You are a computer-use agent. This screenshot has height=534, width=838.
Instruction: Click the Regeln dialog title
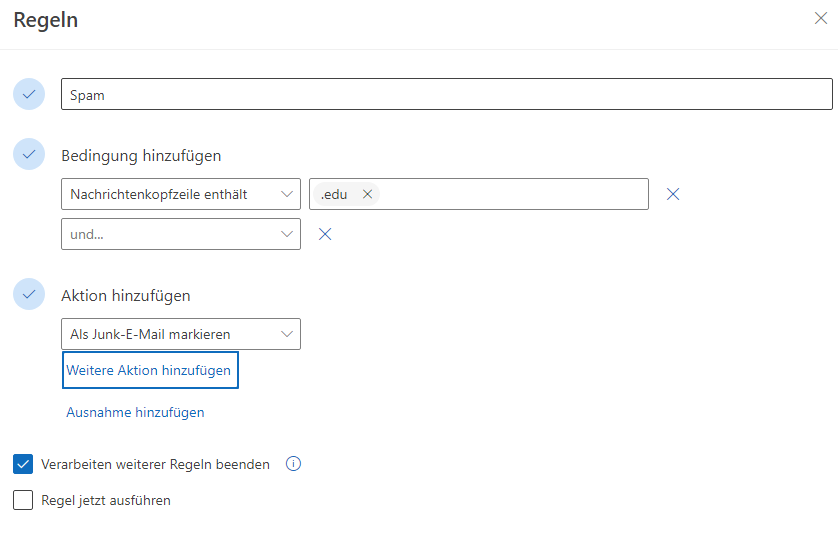tap(46, 20)
